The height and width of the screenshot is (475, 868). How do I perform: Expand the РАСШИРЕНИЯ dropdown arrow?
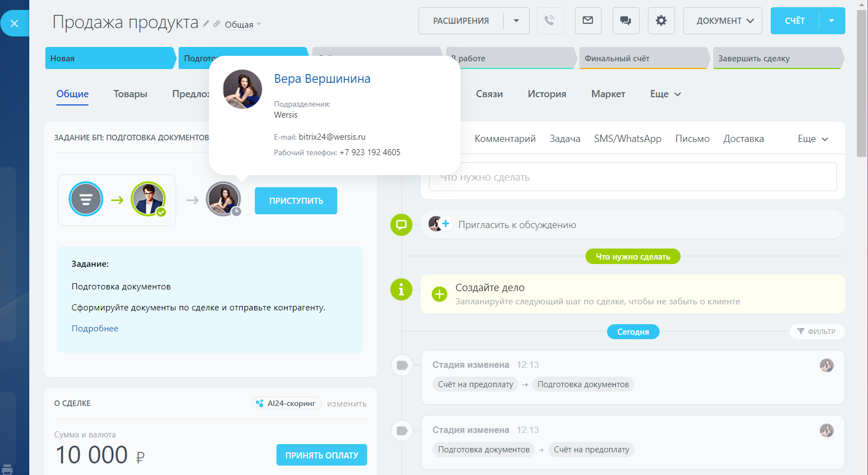(516, 21)
